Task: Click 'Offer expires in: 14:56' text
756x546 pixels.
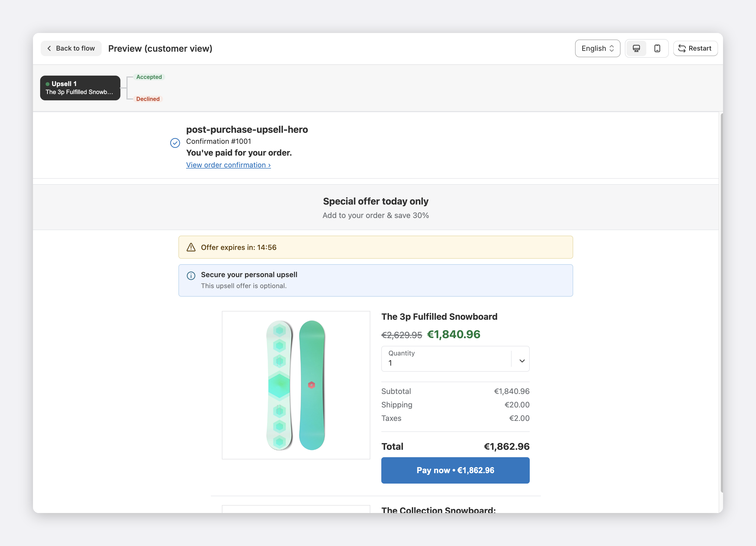Action: point(239,247)
